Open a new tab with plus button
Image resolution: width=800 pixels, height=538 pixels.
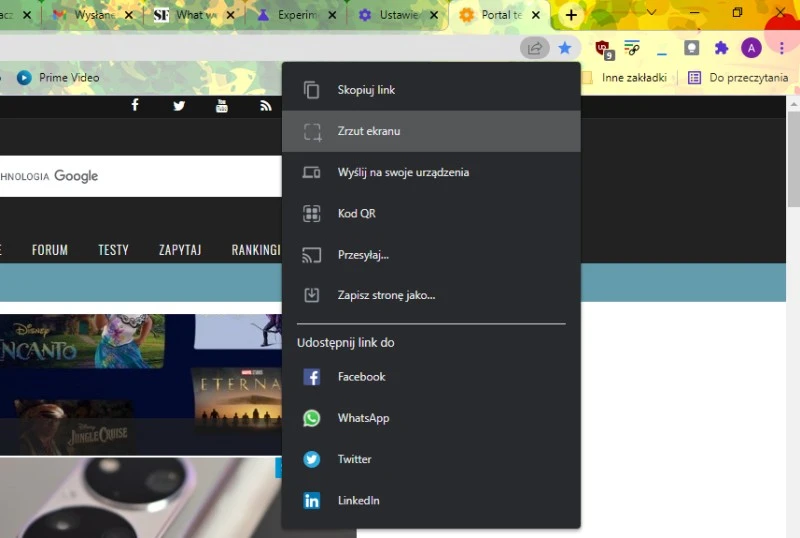click(x=571, y=15)
